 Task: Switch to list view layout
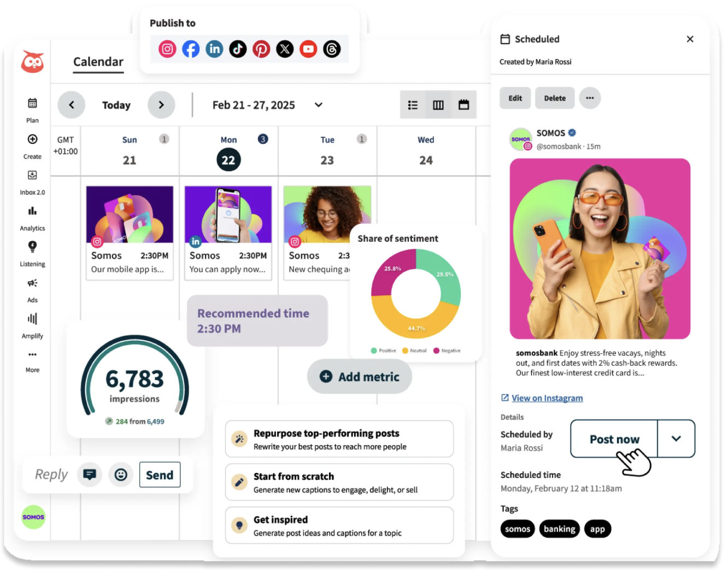tap(413, 105)
